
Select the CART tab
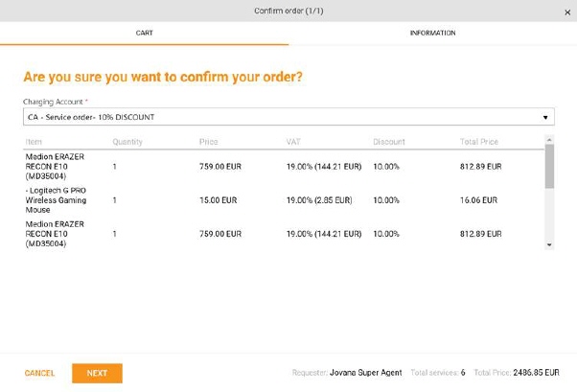tap(144, 33)
